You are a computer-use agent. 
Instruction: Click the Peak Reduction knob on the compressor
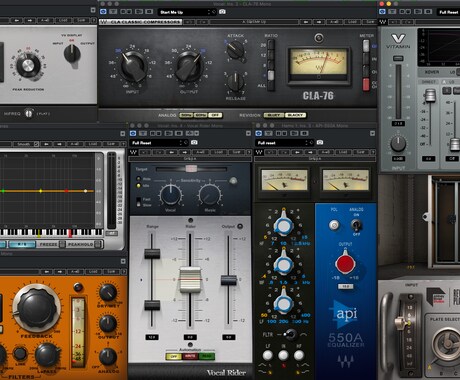28,65
